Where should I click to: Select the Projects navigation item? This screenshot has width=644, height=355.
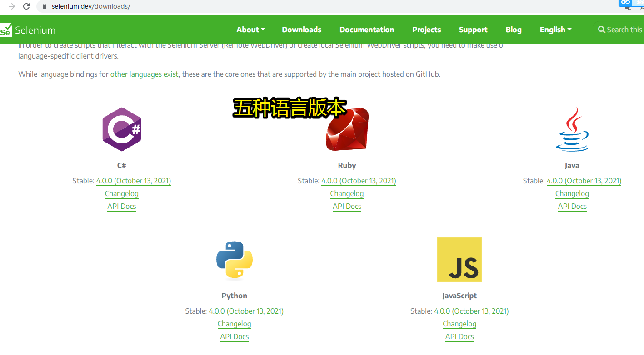point(426,30)
